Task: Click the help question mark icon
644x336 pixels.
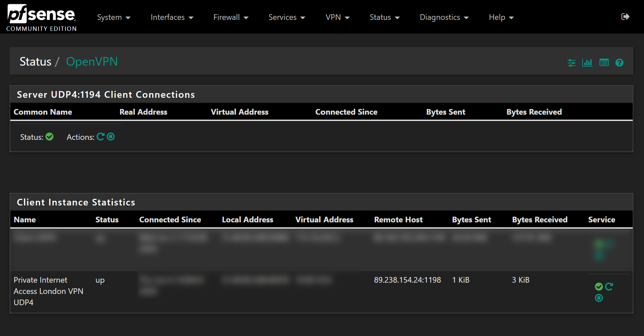Action: tap(619, 63)
